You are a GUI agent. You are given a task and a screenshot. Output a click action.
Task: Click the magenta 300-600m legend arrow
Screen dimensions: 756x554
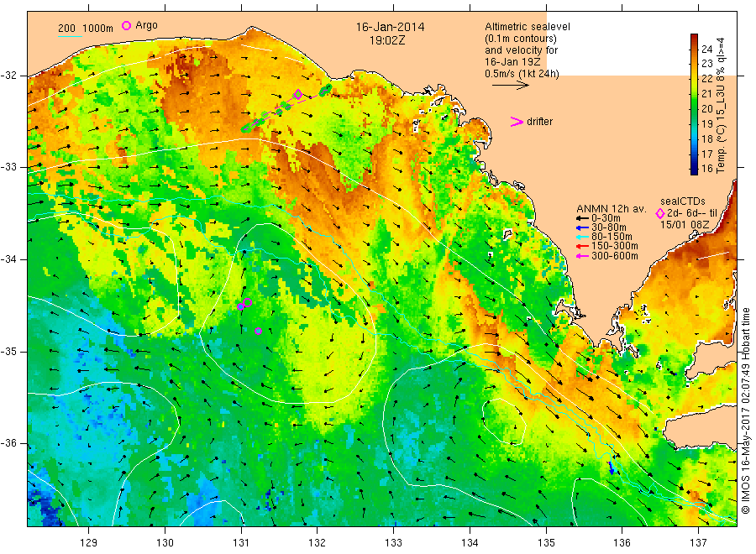click(x=582, y=256)
